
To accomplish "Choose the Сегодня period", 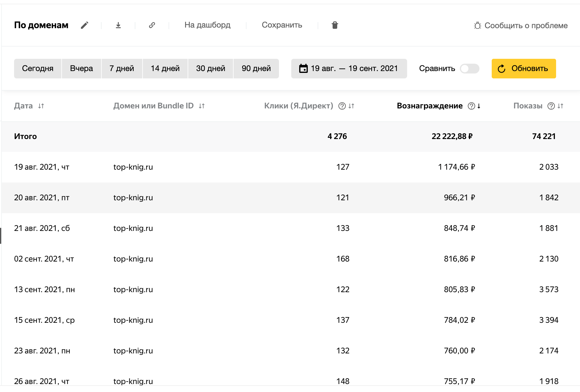I will pyautogui.click(x=38, y=69).
